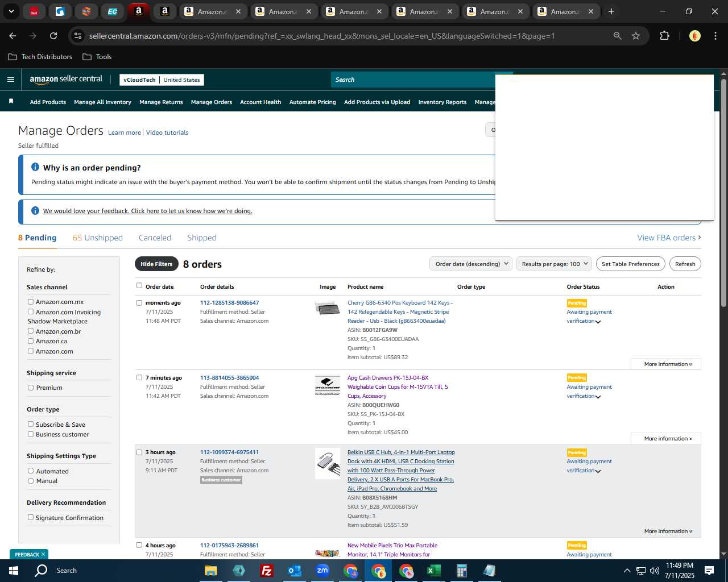Check the Amazon.ca sales channel
The width and height of the screenshot is (728, 582).
click(x=31, y=341)
